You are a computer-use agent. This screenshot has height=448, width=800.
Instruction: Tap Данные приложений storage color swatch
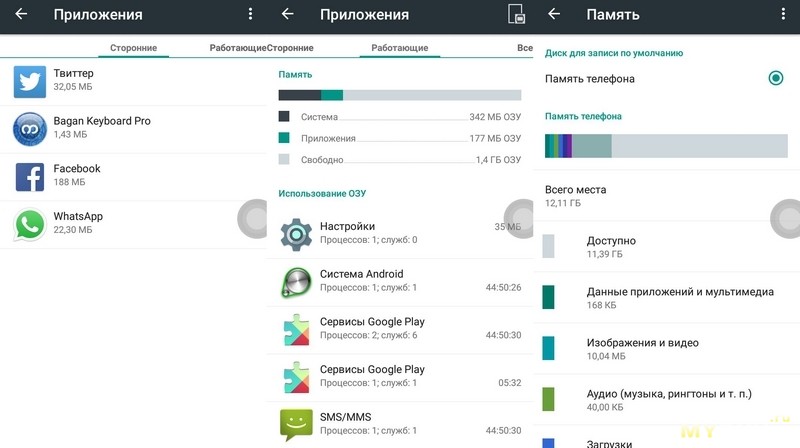[548, 297]
